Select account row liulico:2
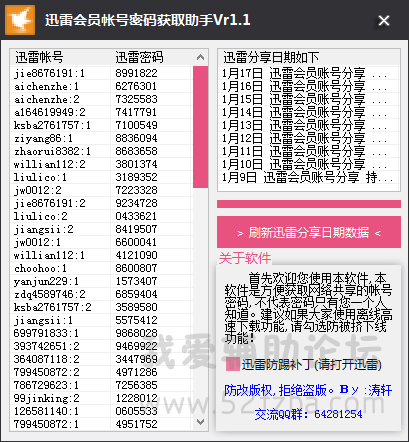The height and width of the screenshot is (442, 409). coord(102,216)
